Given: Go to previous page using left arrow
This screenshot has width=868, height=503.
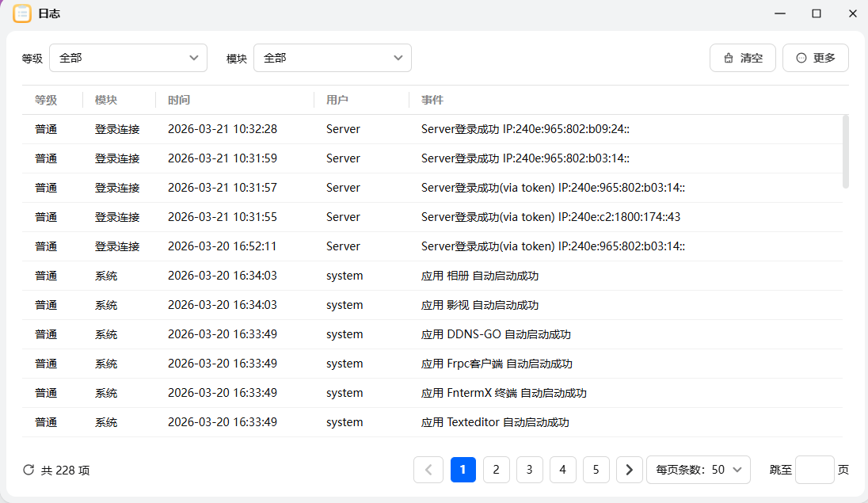Looking at the screenshot, I should click(428, 470).
